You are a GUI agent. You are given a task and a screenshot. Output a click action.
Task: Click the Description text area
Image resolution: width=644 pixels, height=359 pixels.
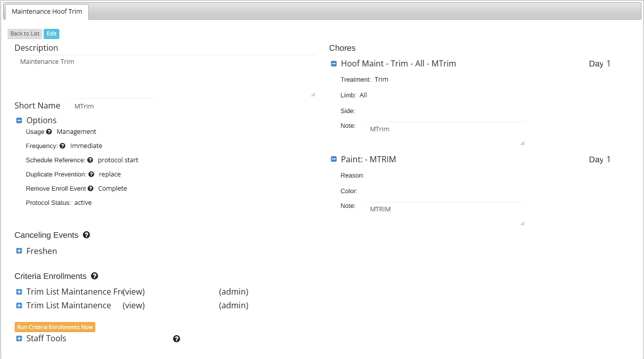164,76
